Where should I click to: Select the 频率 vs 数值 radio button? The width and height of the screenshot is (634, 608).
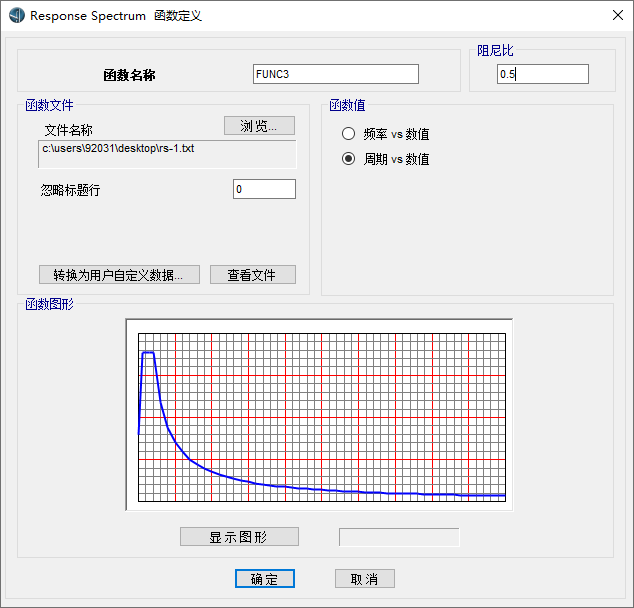coord(349,134)
